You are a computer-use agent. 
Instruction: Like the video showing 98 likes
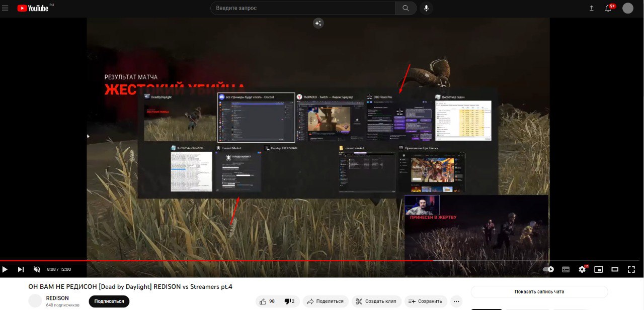pyautogui.click(x=267, y=301)
